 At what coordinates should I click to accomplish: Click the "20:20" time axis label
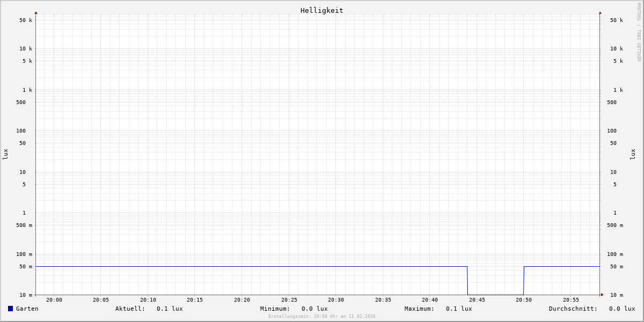click(242, 300)
